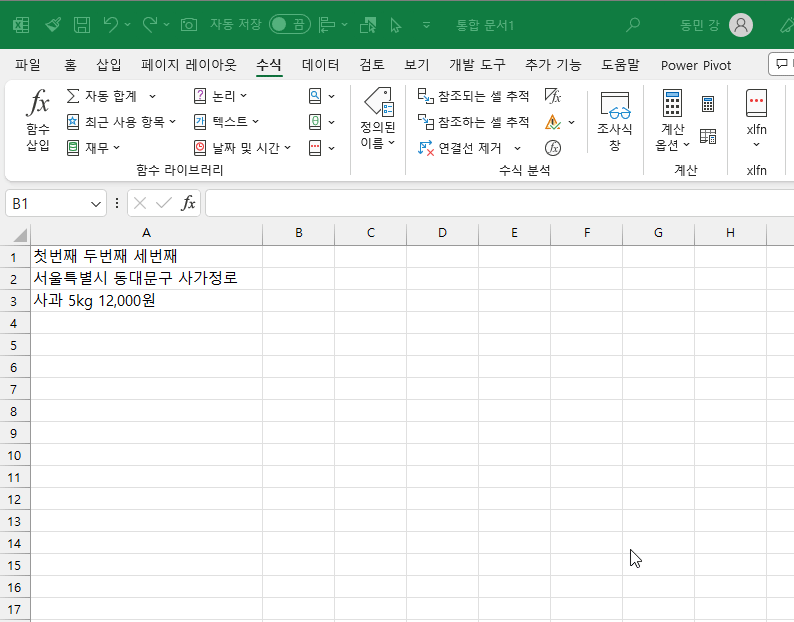Click the Excel app icon in title bar
This screenshot has width=794, height=622.
pos(21,25)
